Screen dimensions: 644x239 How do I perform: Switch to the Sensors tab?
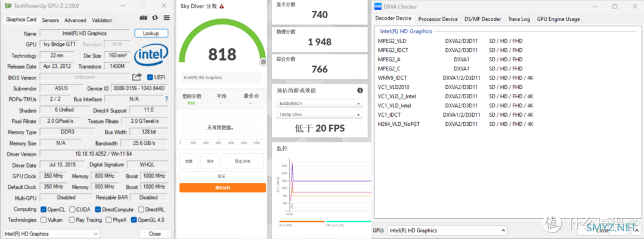(51, 20)
